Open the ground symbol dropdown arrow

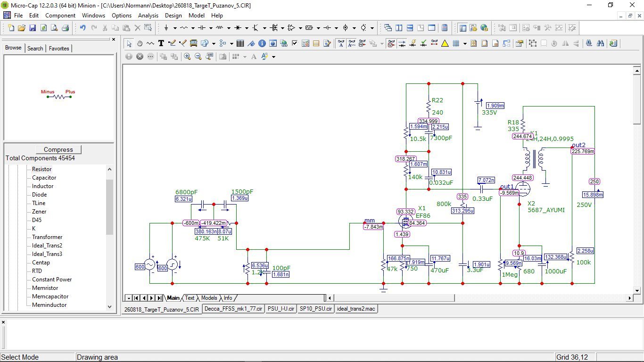click(x=174, y=28)
